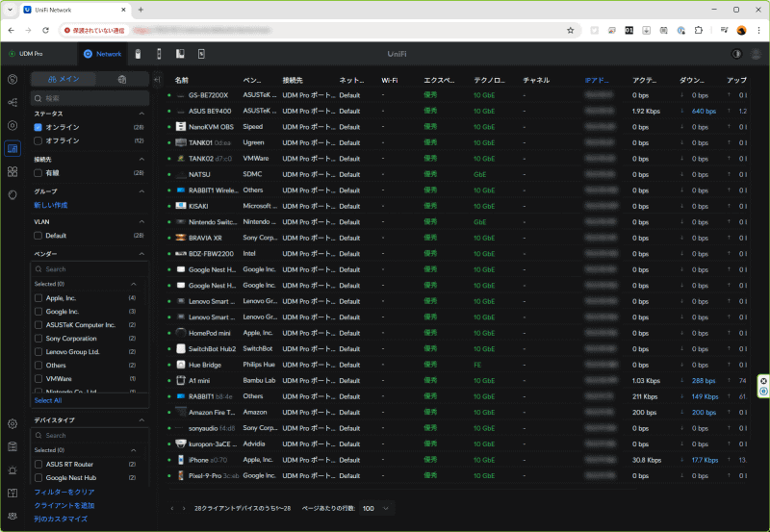Open the browser extensions puzzle icon
The width and height of the screenshot is (770, 532).
point(699,31)
